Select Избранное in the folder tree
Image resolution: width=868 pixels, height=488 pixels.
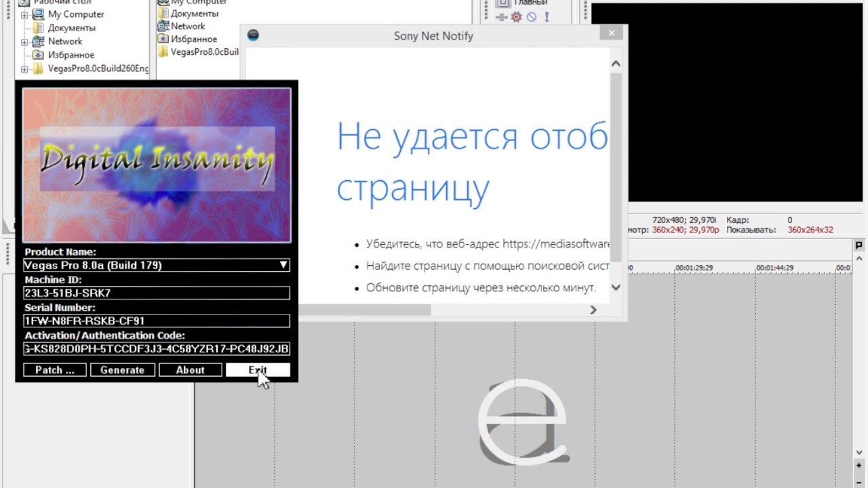tap(71, 55)
